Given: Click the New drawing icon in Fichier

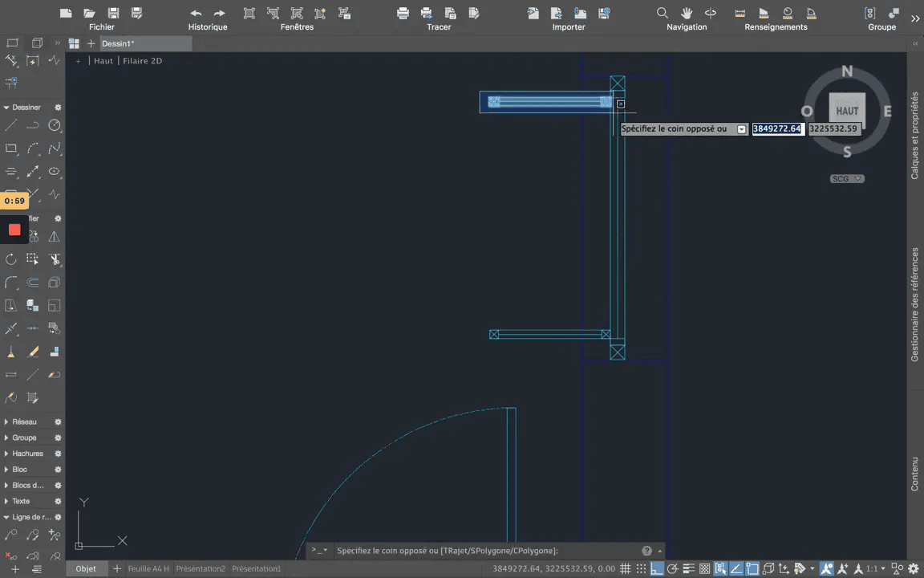Looking at the screenshot, I should click(x=66, y=13).
